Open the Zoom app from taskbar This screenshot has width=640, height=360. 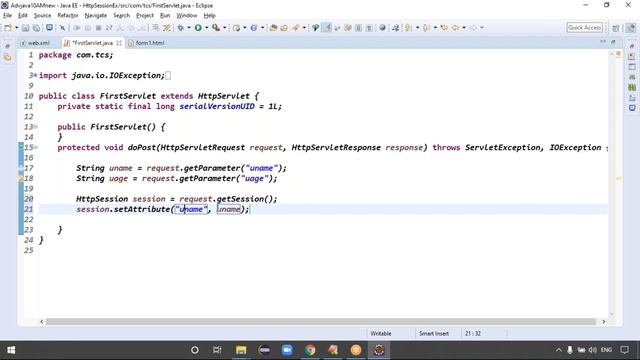(287, 350)
